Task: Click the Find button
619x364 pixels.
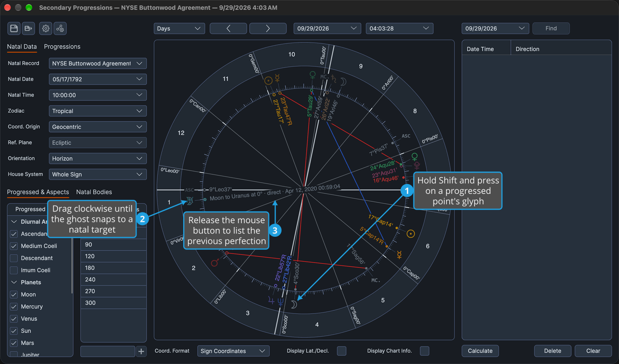Action: click(551, 28)
